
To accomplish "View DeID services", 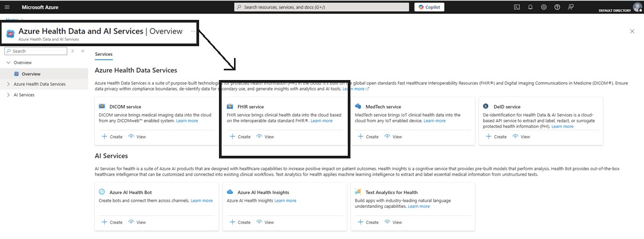I will [521, 137].
